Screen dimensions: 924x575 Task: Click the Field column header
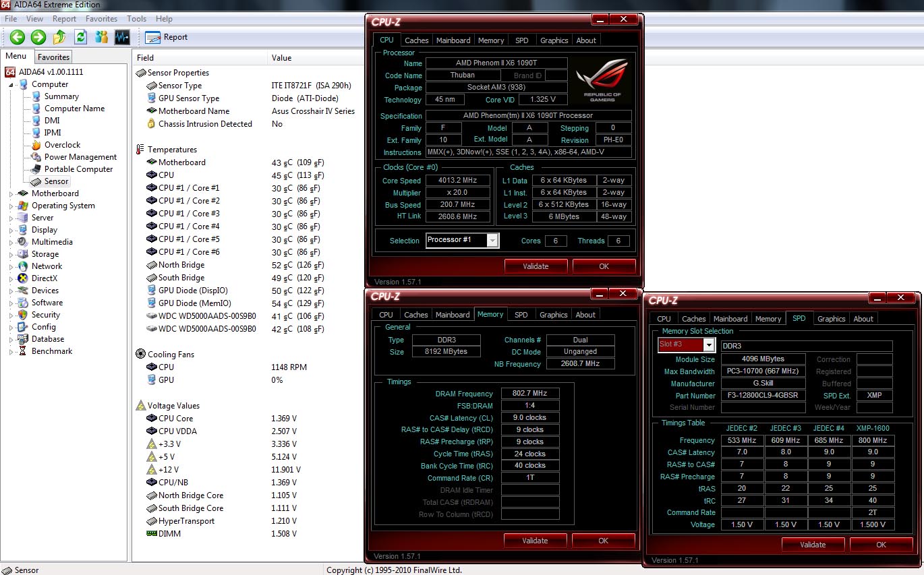[200, 58]
